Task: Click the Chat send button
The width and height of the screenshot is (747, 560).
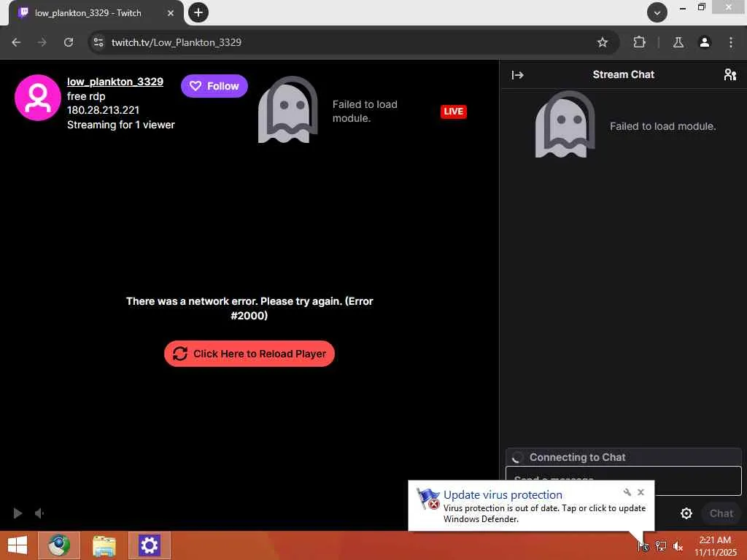Action: pos(721,513)
